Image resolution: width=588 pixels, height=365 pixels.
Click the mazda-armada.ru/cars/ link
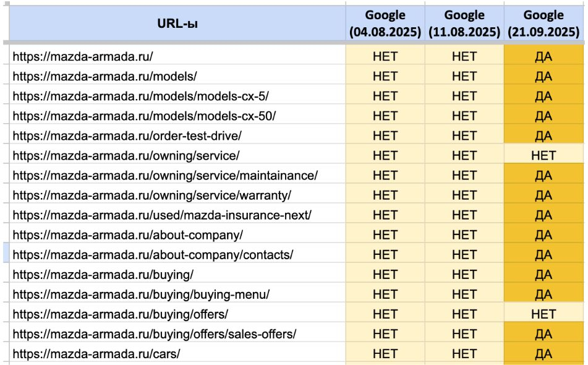[96, 353]
